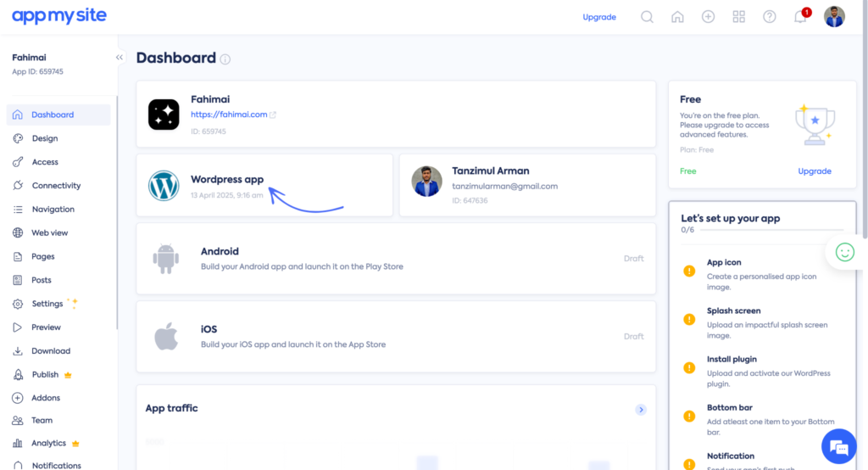
Task: Click Upgrade link in top bar
Action: 599,17
